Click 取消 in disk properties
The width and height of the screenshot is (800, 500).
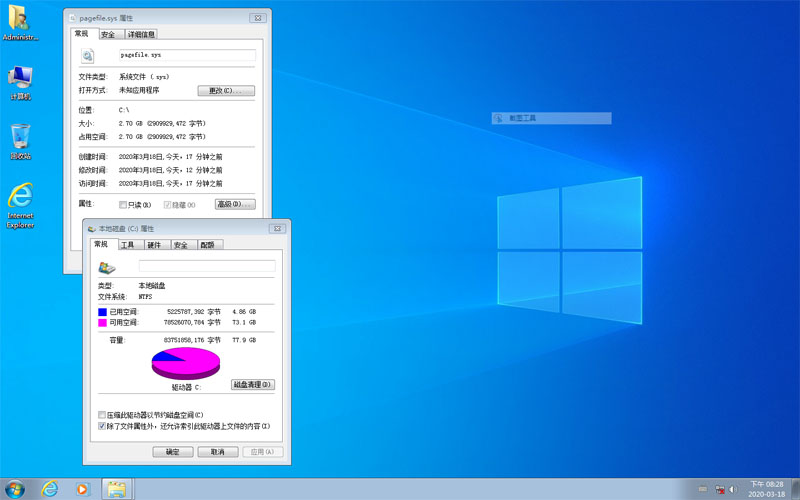coord(218,452)
